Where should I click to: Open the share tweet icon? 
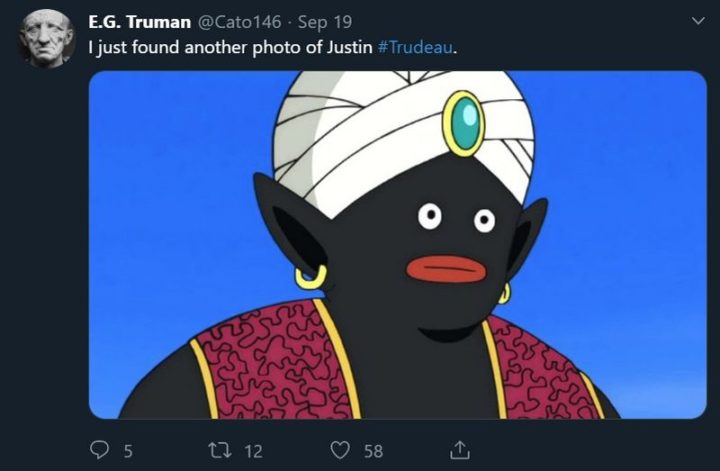459,450
